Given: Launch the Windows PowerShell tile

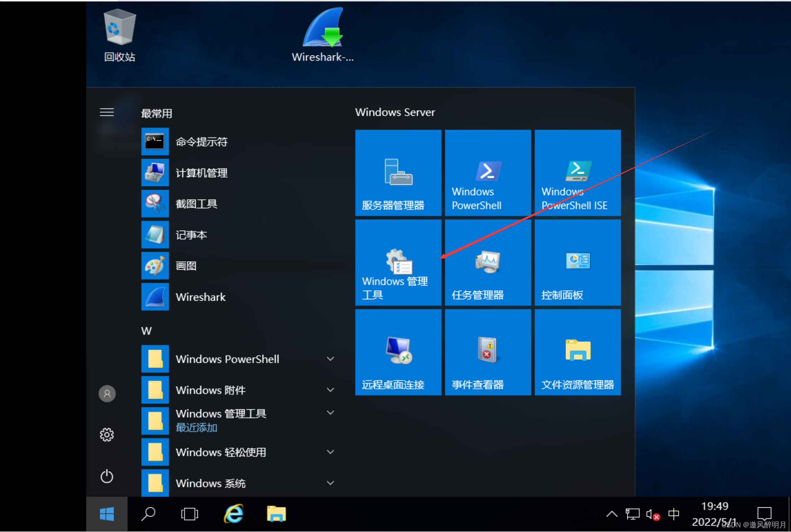Looking at the screenshot, I should 488,173.
